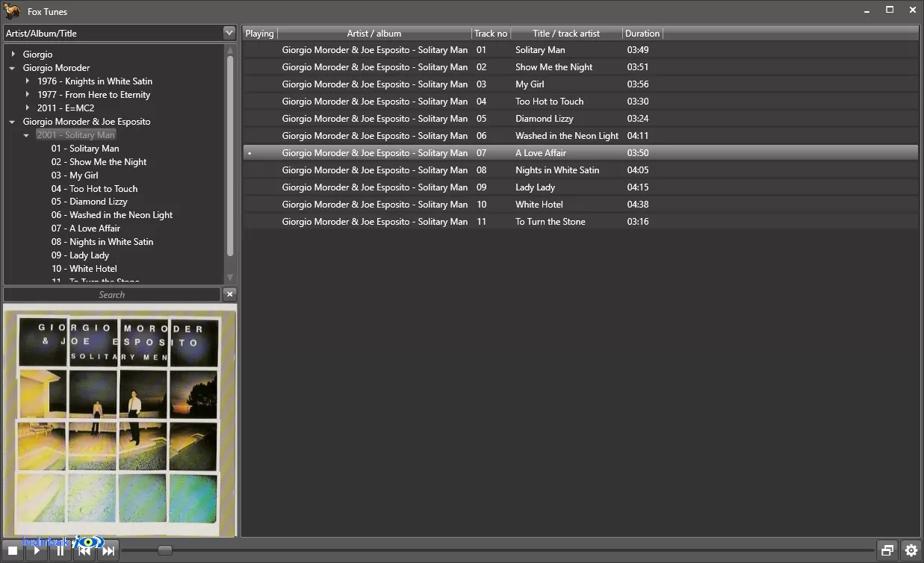Select 10 - White Hotel in library tree
The height and width of the screenshot is (563, 924).
point(84,269)
